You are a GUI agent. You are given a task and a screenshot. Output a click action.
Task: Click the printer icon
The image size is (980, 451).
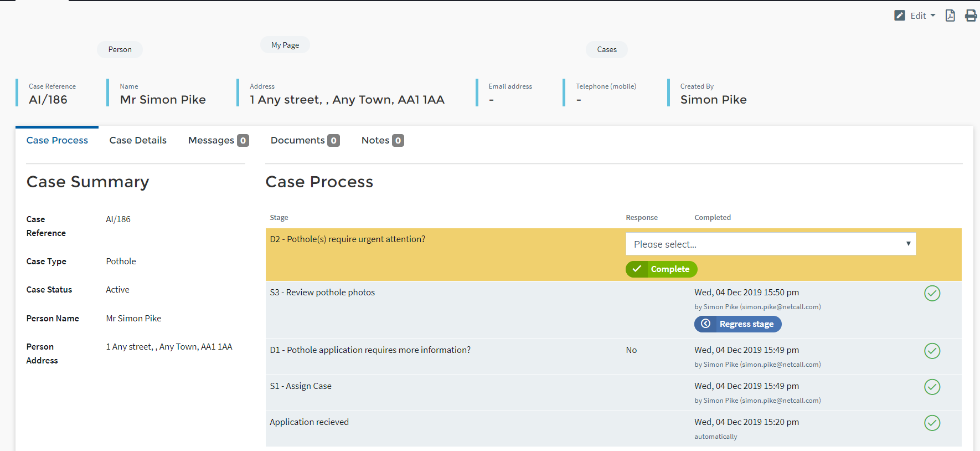[971, 16]
